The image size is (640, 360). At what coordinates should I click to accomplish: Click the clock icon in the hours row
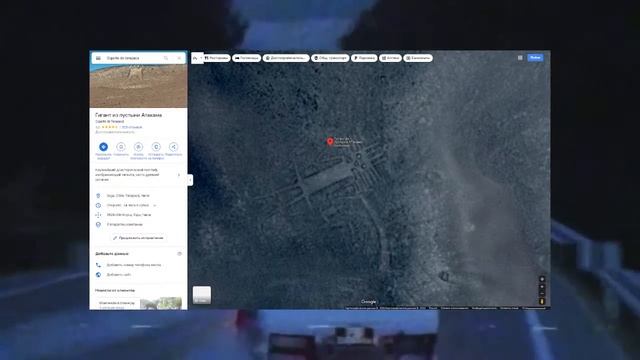(x=98, y=205)
